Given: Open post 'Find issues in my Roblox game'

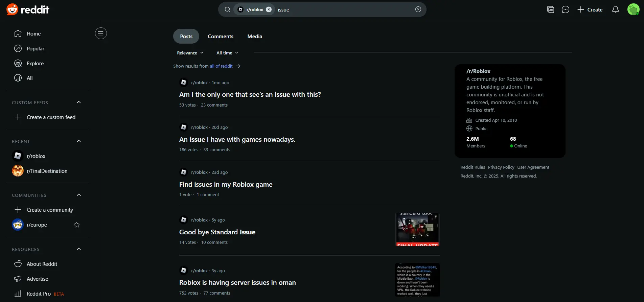Looking at the screenshot, I should tap(226, 185).
